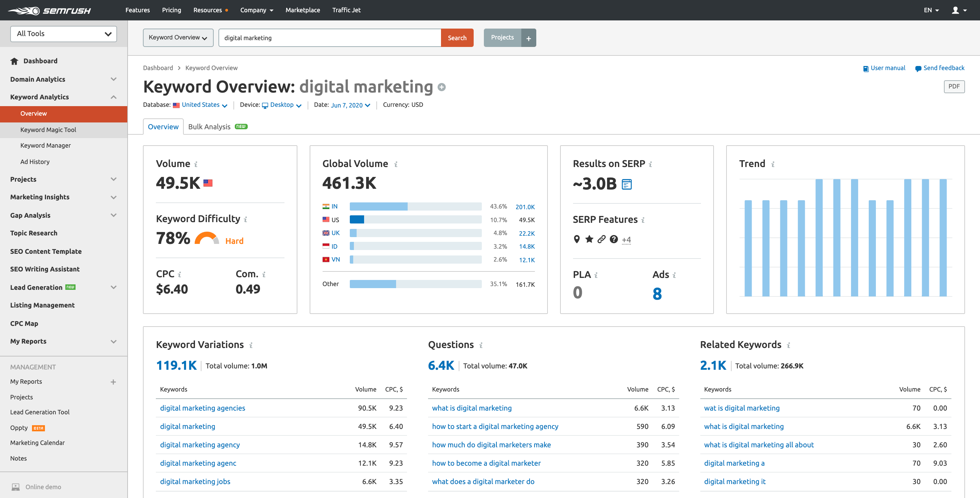
Task: Open the SERP snapshot document icon
Action: click(x=626, y=184)
